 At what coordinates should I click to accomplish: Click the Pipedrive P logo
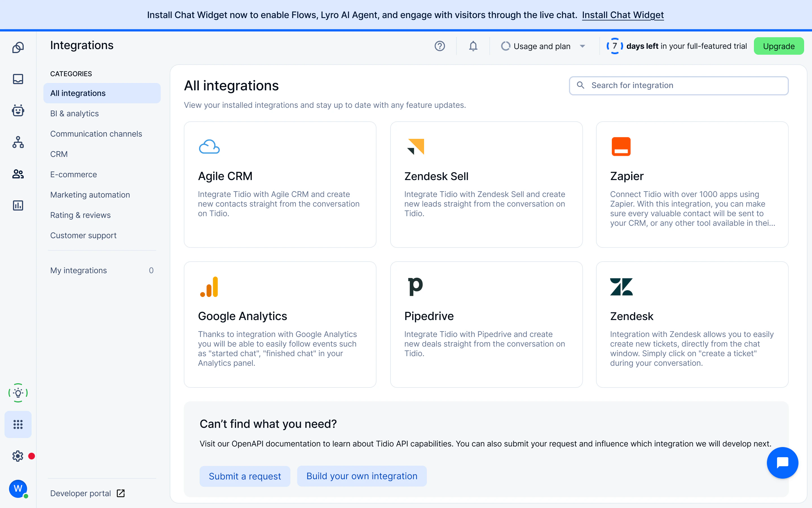point(415,286)
